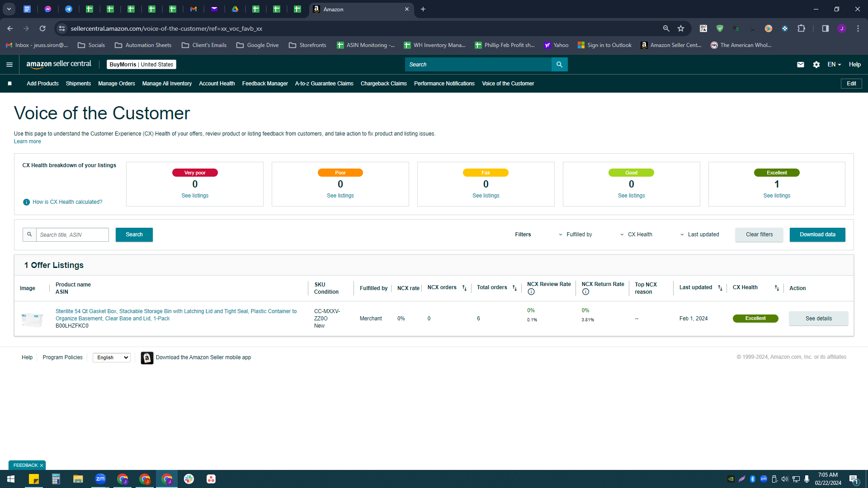Image resolution: width=868 pixels, height=488 pixels.
Task: Open Performance Notifications menu item
Action: click(444, 84)
